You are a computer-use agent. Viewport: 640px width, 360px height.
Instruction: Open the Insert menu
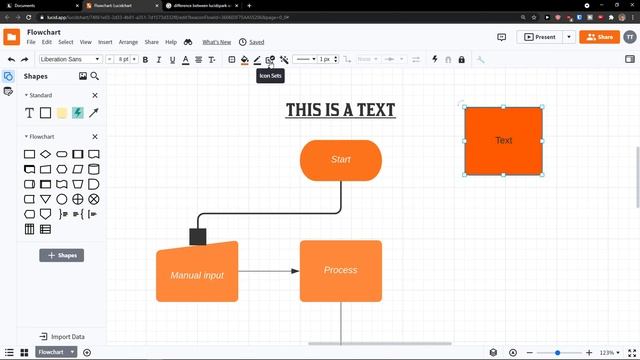105,42
